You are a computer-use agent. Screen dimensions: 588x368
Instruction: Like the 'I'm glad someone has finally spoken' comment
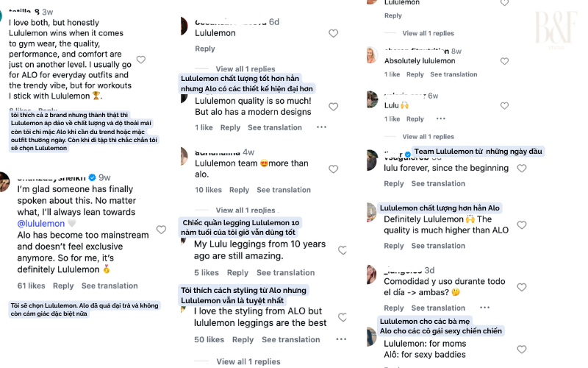161,230
